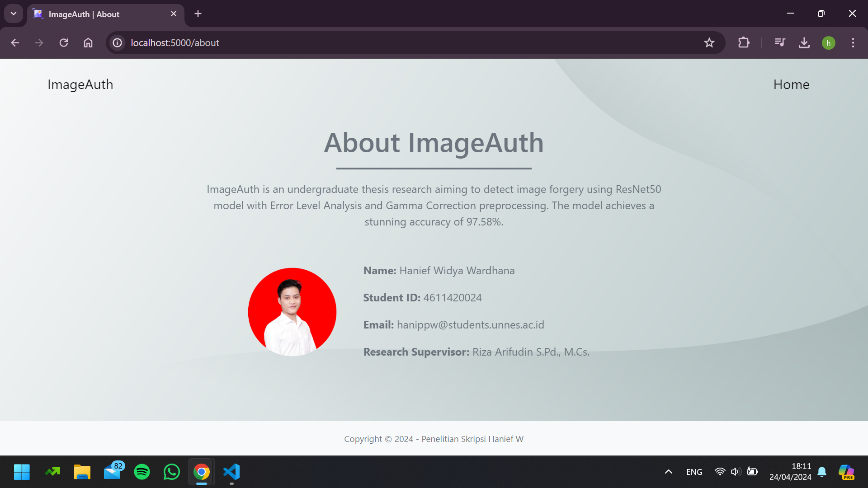
Task: Open the Extensions puzzle icon
Action: [x=744, y=42]
